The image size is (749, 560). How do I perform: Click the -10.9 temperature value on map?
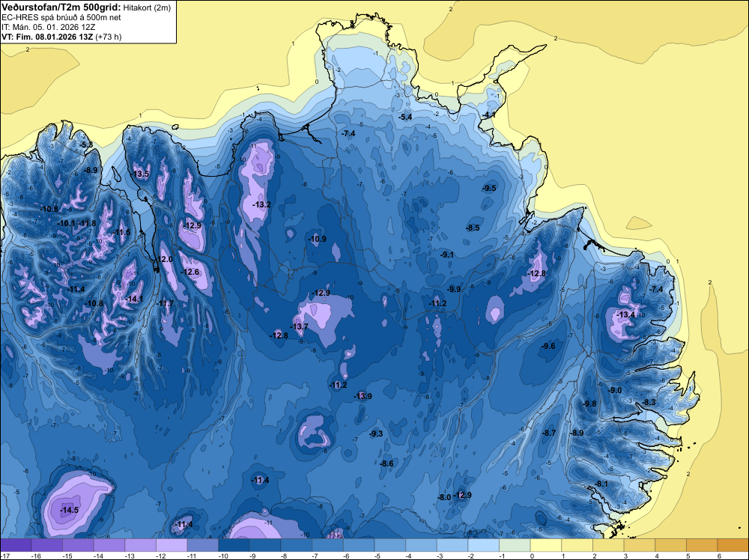click(x=318, y=239)
